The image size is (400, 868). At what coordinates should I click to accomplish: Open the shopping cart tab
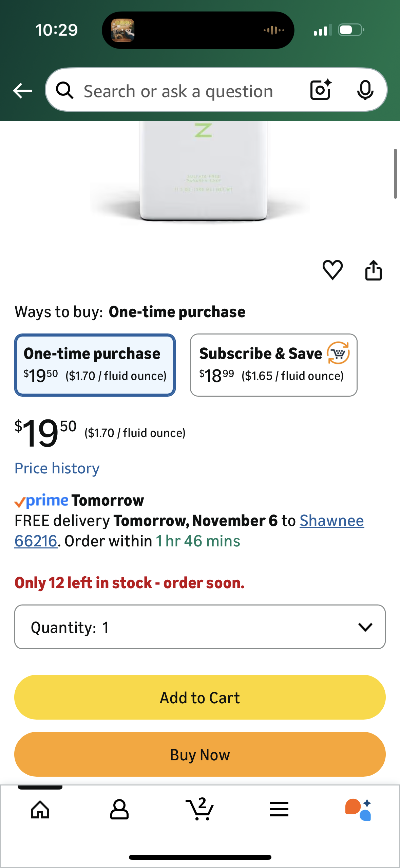pyautogui.click(x=200, y=809)
